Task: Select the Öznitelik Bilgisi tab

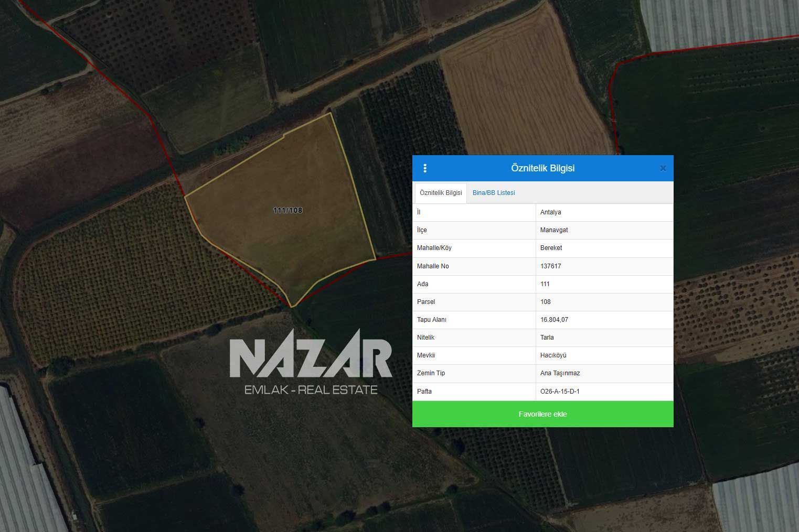Action: 441,193
